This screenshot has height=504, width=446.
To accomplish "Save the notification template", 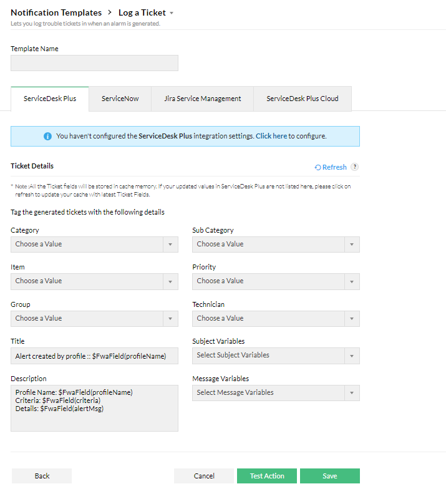I will coord(329,476).
